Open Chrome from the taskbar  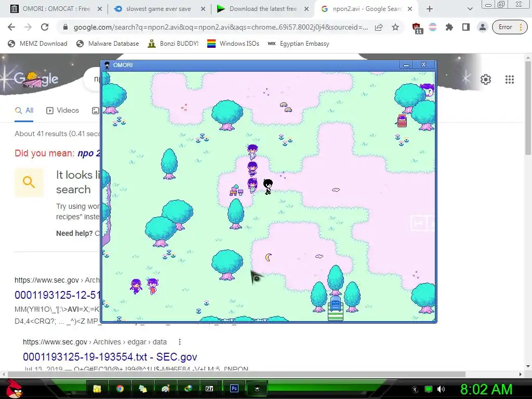pyautogui.click(x=120, y=389)
